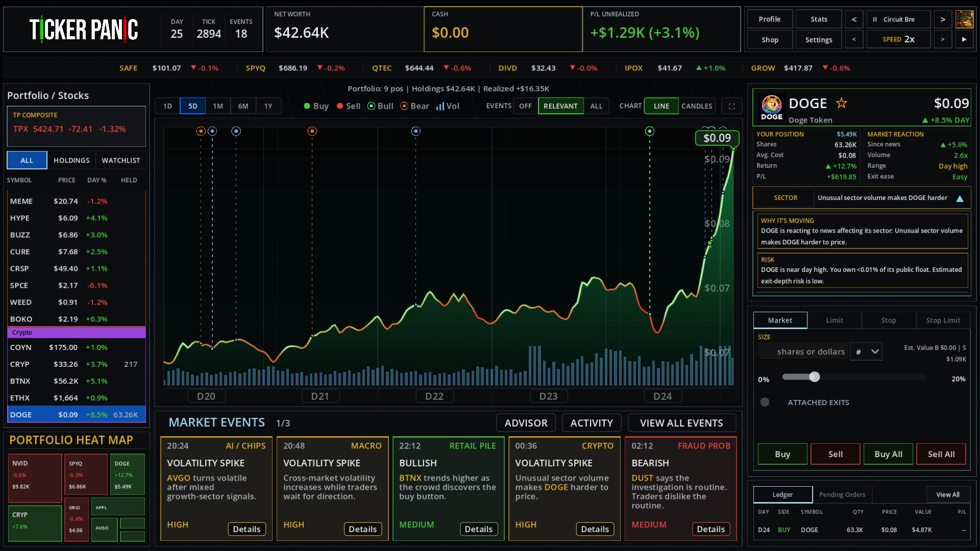Image resolution: width=980 pixels, height=551 pixels.
Task: Select the green buy marker on chart timeline
Action: (x=649, y=131)
